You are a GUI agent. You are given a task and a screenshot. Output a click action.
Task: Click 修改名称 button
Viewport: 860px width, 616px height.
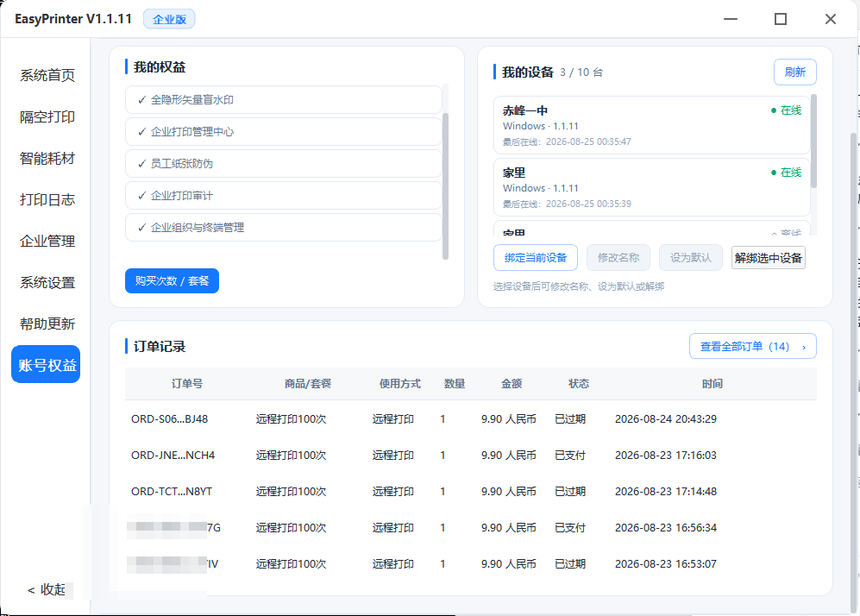tap(618, 258)
